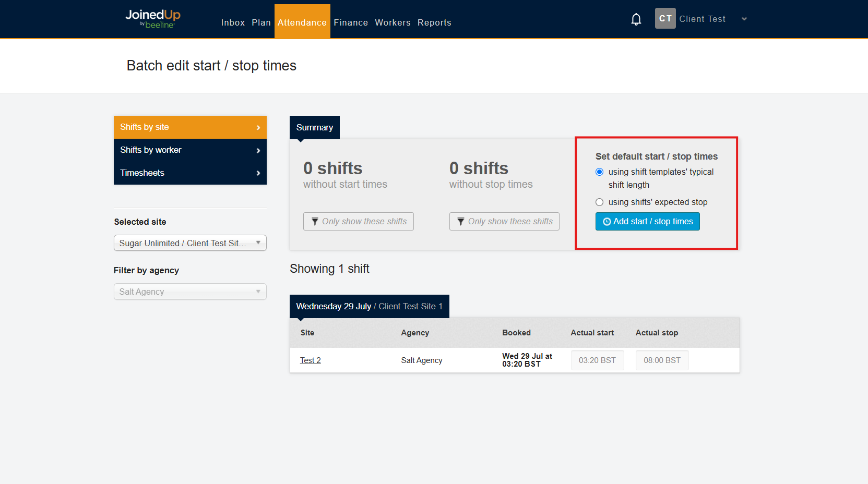Expand the Client Test account menu arrow
The width and height of the screenshot is (868, 484).
pyautogui.click(x=744, y=19)
